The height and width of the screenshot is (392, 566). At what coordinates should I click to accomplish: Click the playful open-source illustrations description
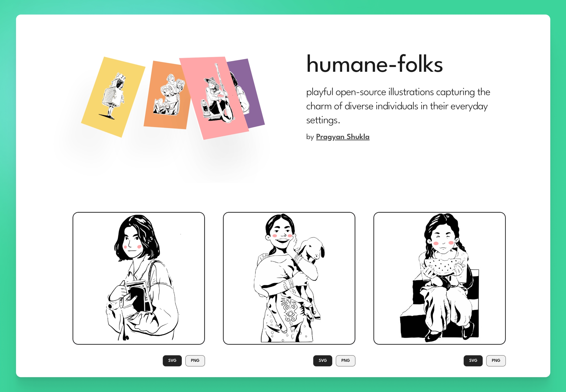tap(398, 106)
